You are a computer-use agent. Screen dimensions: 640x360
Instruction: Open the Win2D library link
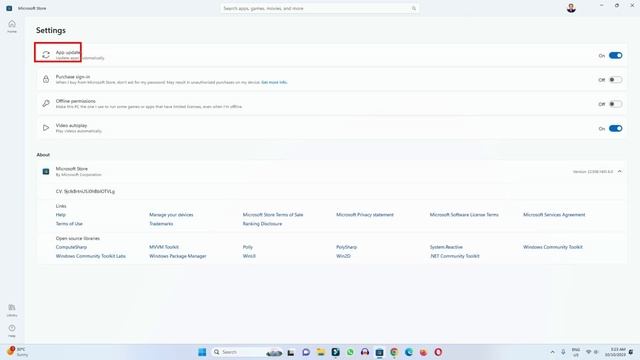pos(343,256)
